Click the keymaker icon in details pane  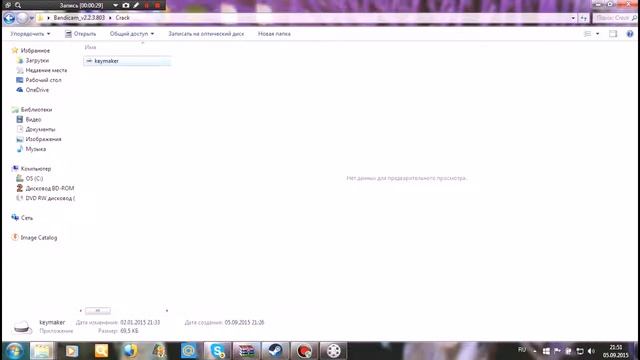pyautogui.click(x=22, y=327)
